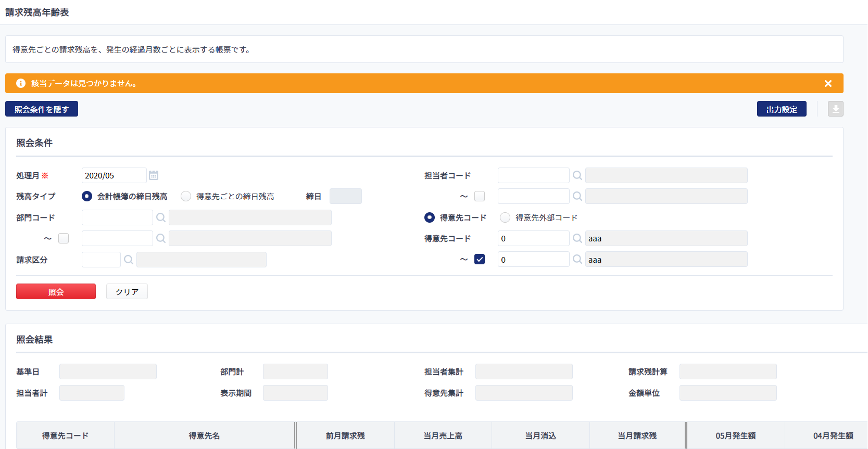The height and width of the screenshot is (449, 868).
Task: Open the calendar picker for 処理月
Action: (154, 175)
